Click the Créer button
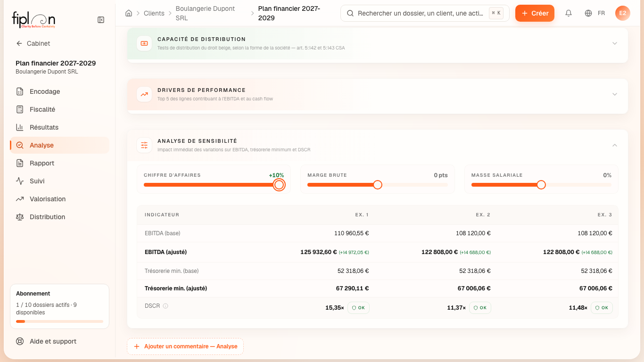Screen dimensions: 644x362 (535, 13)
